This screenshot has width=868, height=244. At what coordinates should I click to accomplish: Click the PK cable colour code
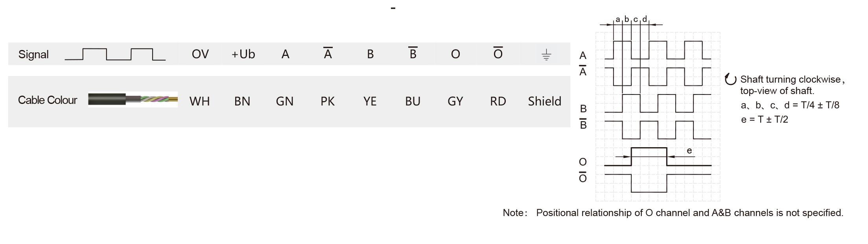328,101
